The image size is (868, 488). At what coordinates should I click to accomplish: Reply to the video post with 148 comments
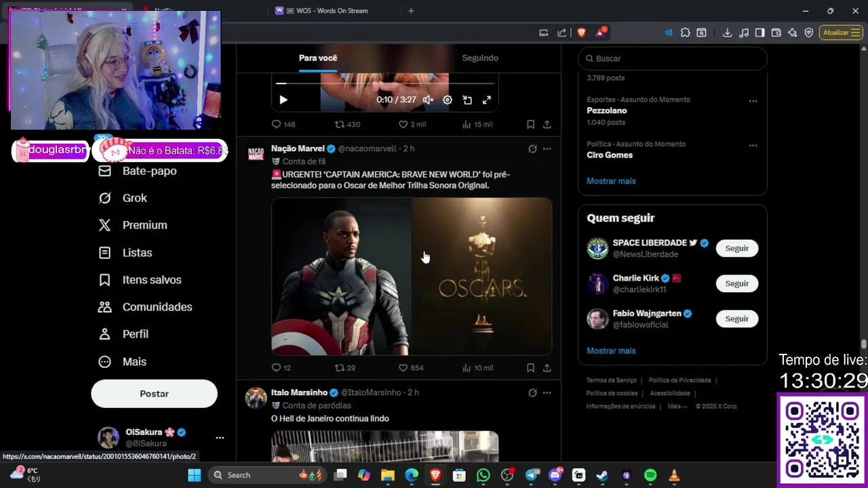(283, 124)
